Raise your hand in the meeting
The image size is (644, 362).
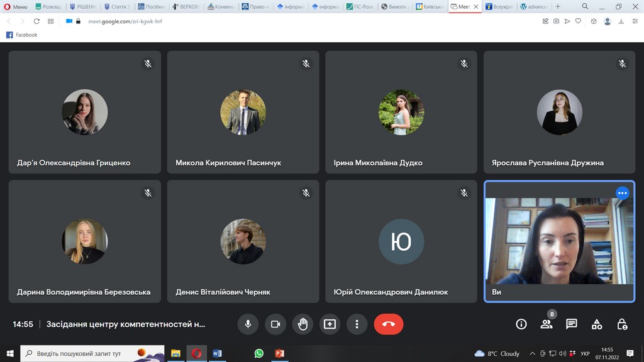coord(303,324)
